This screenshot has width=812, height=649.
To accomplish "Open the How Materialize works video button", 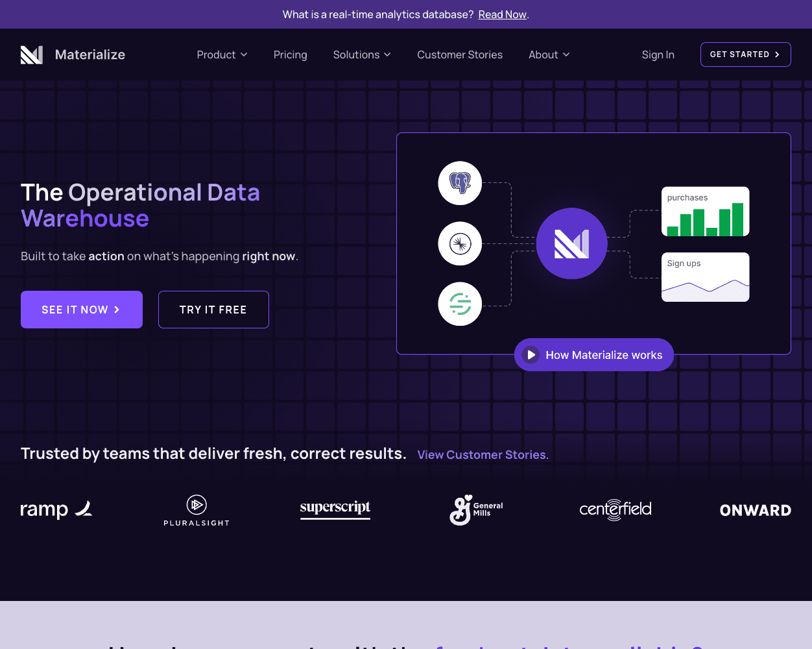I will pos(594,355).
